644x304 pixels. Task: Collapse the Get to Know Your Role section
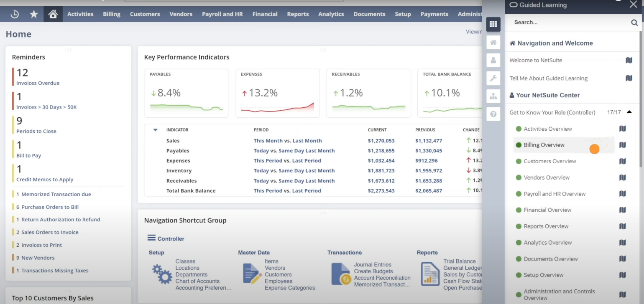coord(629,112)
